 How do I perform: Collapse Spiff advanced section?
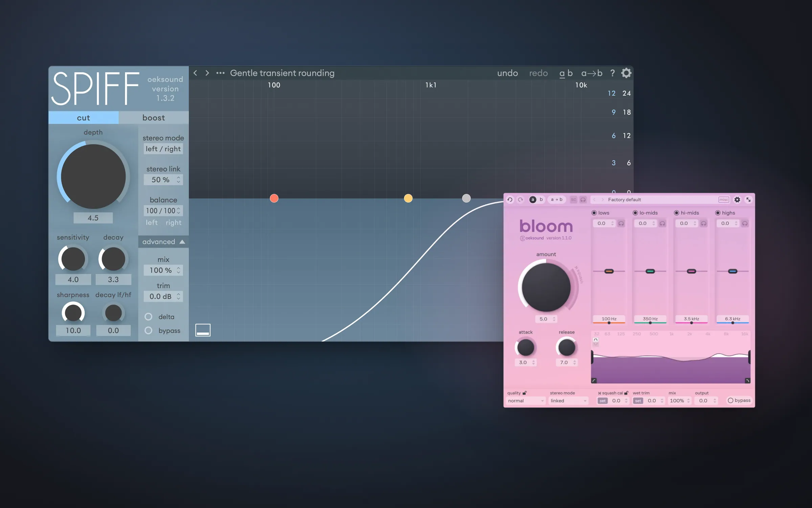163,241
